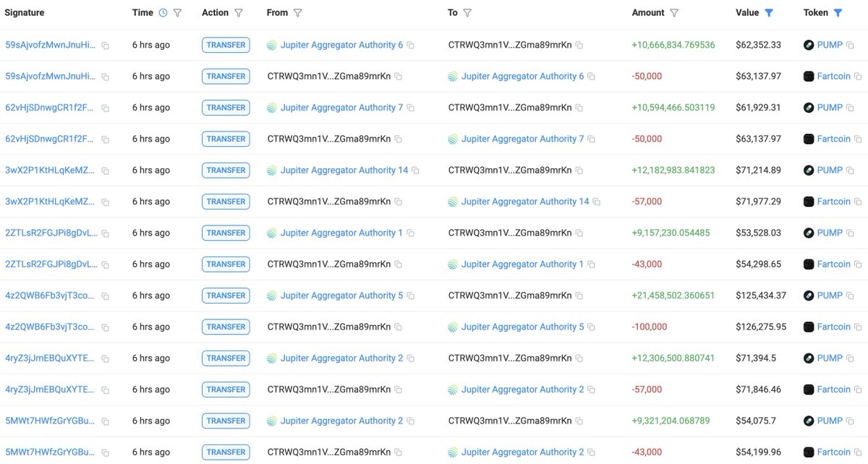Image resolution: width=868 pixels, height=464 pixels.
Task: Toggle the Time column clock format icon
Action: tap(163, 13)
